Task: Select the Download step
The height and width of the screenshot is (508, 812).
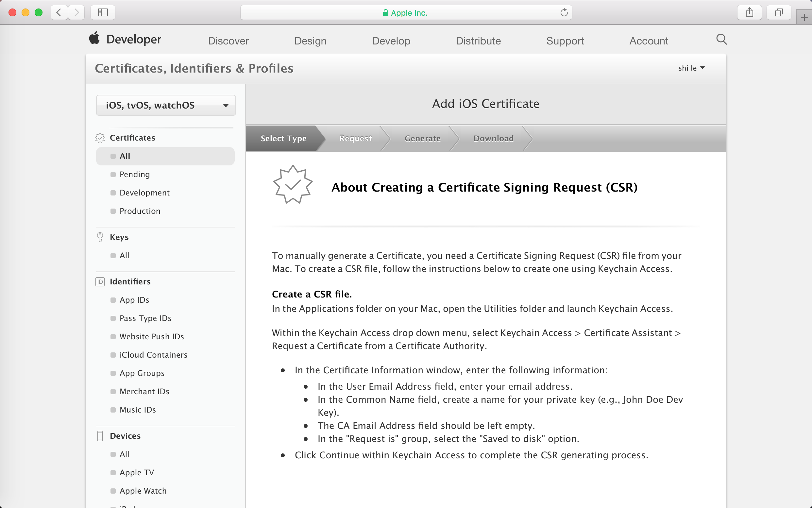Action: click(494, 138)
